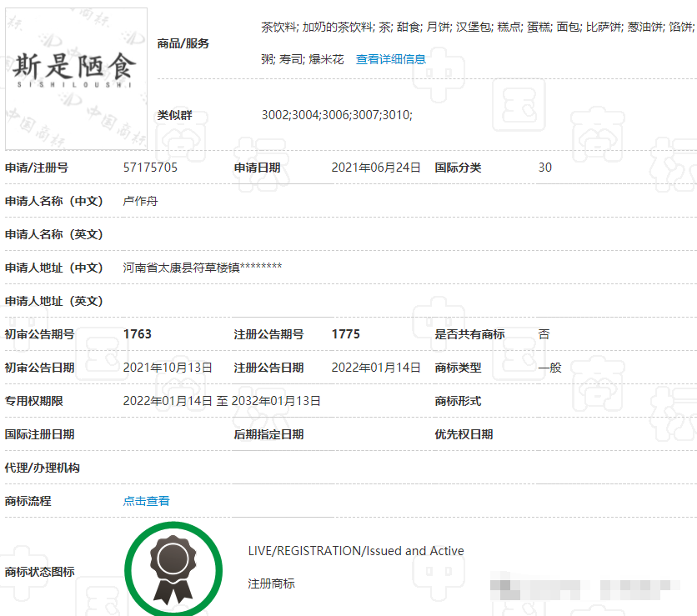697x616 pixels.
Task: Click the 国际分类 label
Action: pos(458,168)
